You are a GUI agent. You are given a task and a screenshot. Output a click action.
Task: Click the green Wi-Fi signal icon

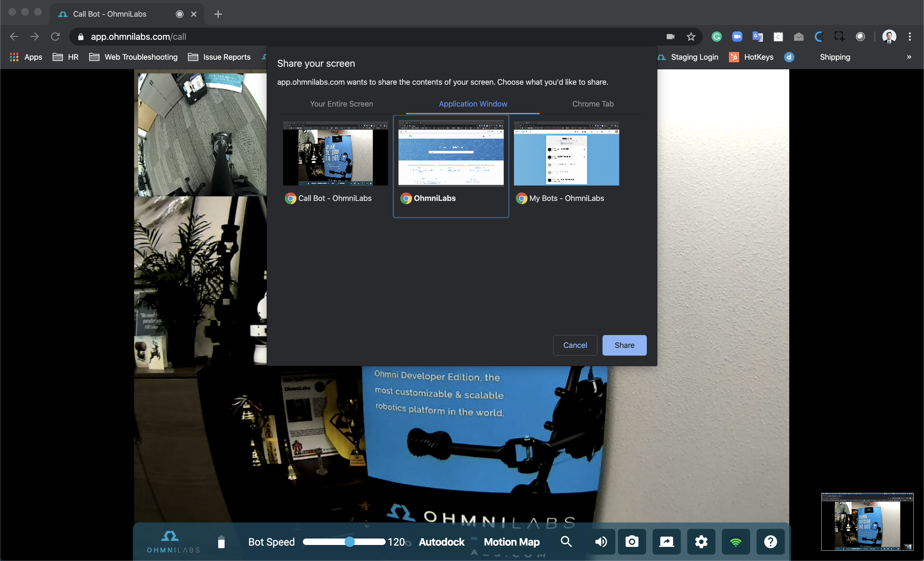736,541
